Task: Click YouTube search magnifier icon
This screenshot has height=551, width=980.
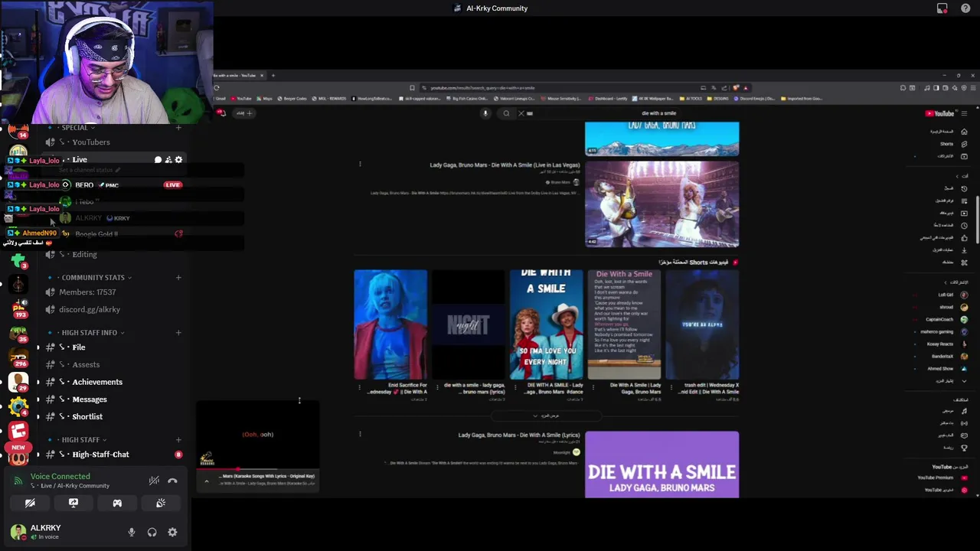Action: [506, 113]
